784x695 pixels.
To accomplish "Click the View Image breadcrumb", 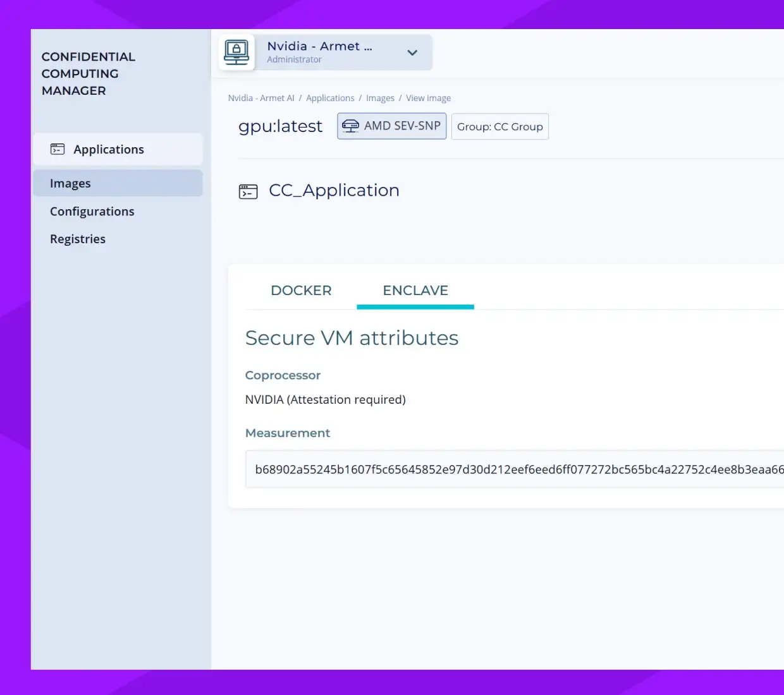I will coord(428,98).
